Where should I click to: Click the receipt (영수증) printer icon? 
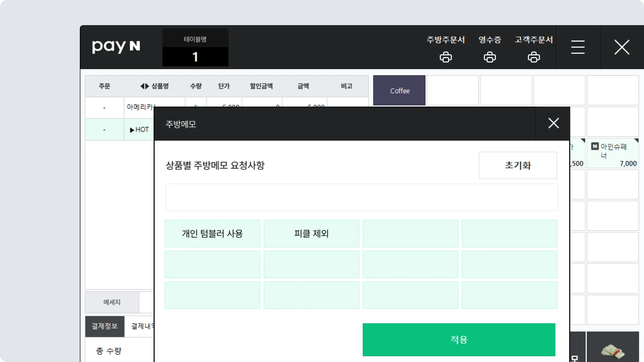[490, 57]
